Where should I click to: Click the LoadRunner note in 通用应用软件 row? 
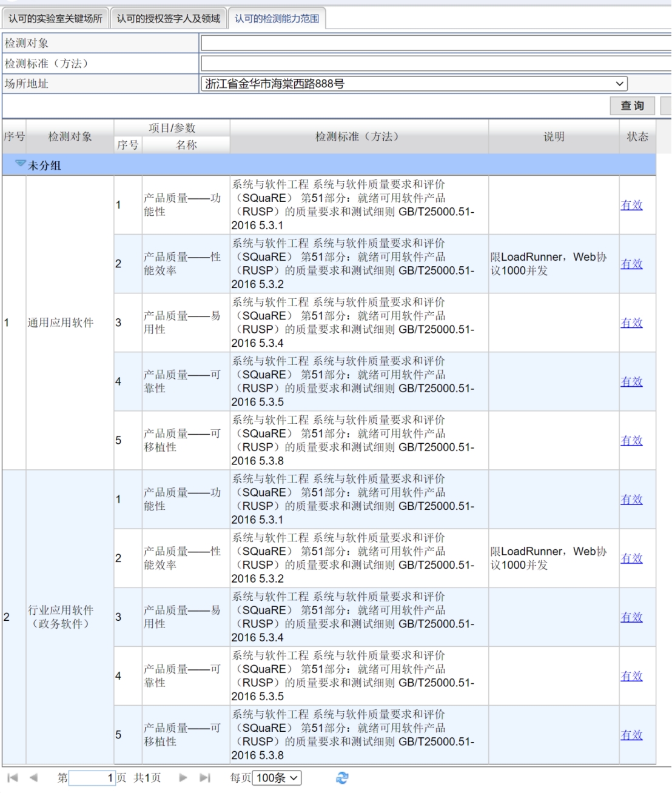549,264
